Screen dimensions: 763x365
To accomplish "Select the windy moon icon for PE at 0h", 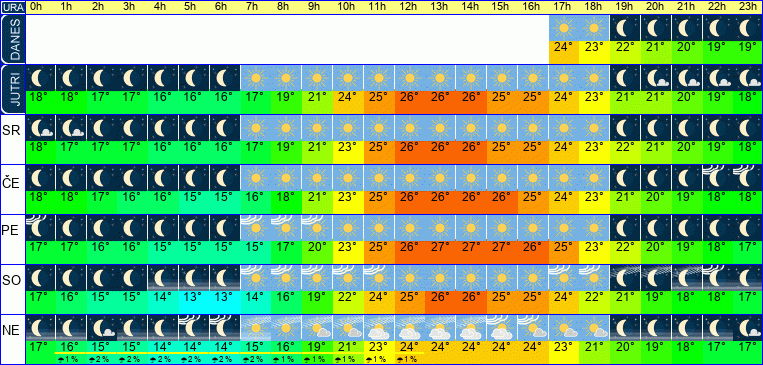I will (x=40, y=228).
